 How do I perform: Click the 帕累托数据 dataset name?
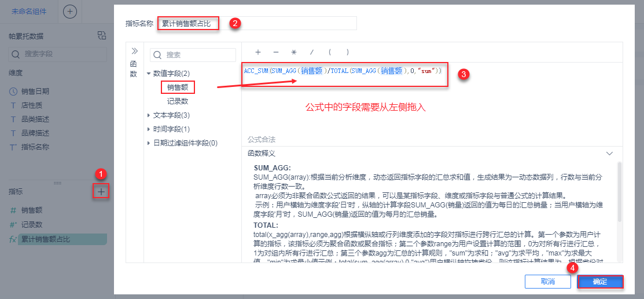point(26,36)
